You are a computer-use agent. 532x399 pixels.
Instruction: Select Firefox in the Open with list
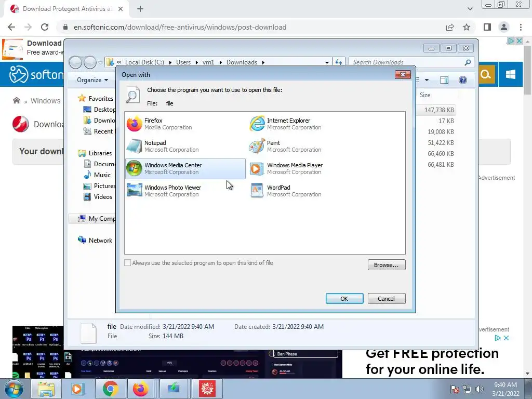[185, 124]
